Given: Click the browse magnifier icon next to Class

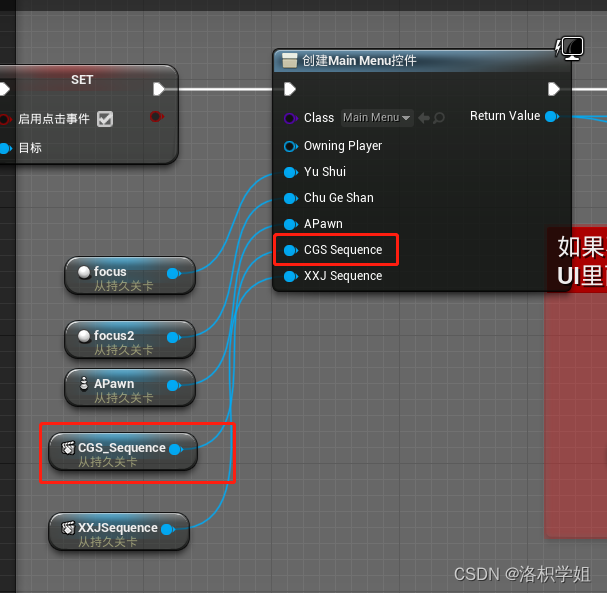Looking at the screenshot, I should tap(439, 118).
